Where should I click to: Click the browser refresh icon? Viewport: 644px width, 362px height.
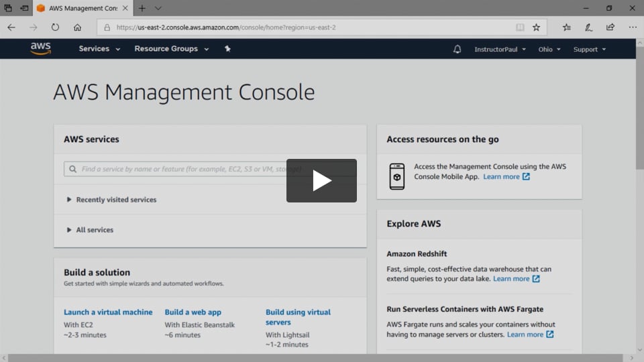click(x=55, y=27)
